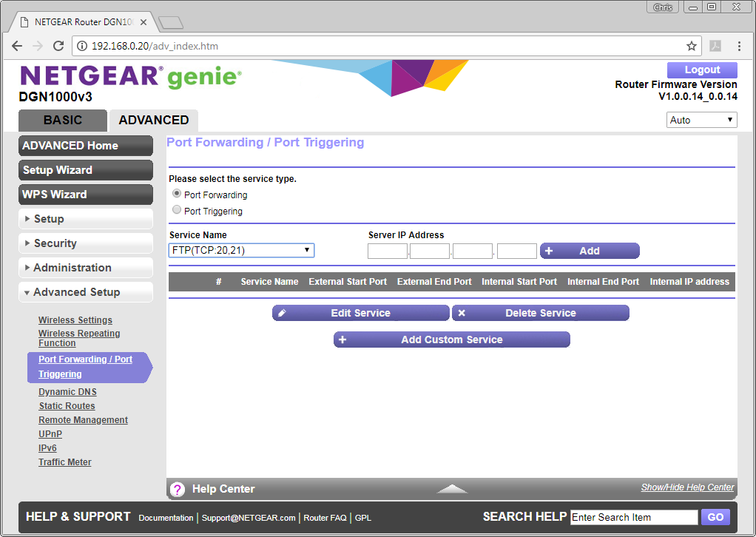The image size is (756, 537).
Task: Click the Add button for server IP
Action: click(x=590, y=251)
